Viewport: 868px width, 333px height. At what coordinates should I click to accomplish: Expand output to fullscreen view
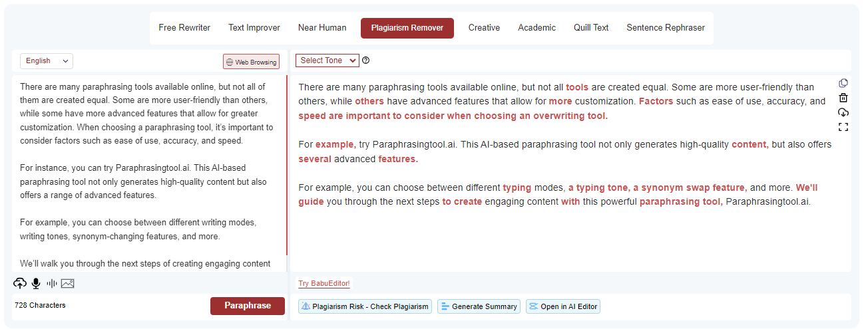[843, 127]
